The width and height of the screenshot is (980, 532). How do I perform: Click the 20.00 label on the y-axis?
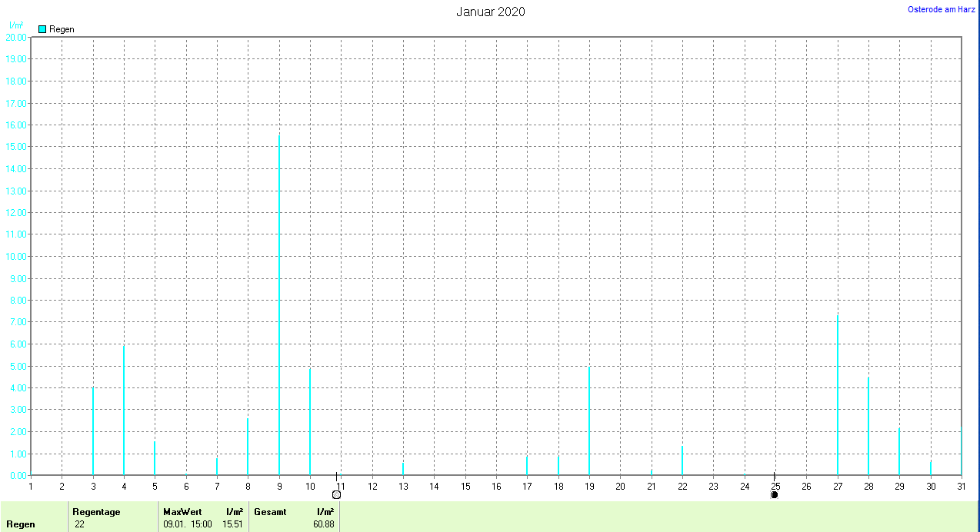pyautogui.click(x=15, y=37)
